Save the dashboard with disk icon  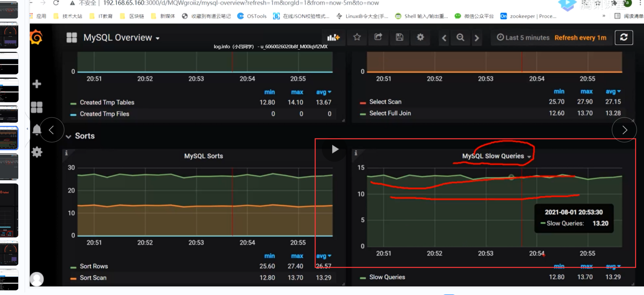(x=399, y=37)
